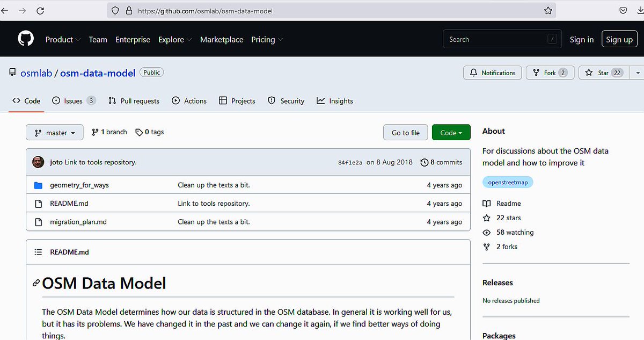Open the Product dropdown menu
This screenshot has width=644, height=340.
(63, 39)
